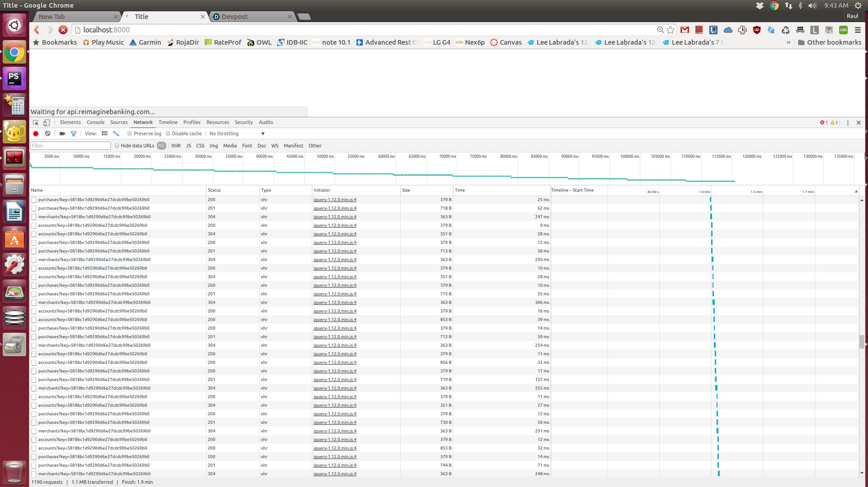Toggle the network filter funnel icon

73,133
